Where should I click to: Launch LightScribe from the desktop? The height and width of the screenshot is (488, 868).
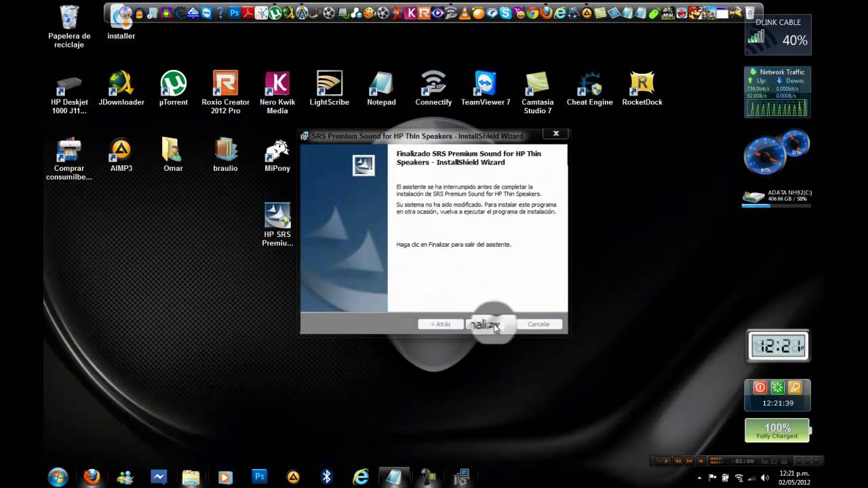[330, 89]
